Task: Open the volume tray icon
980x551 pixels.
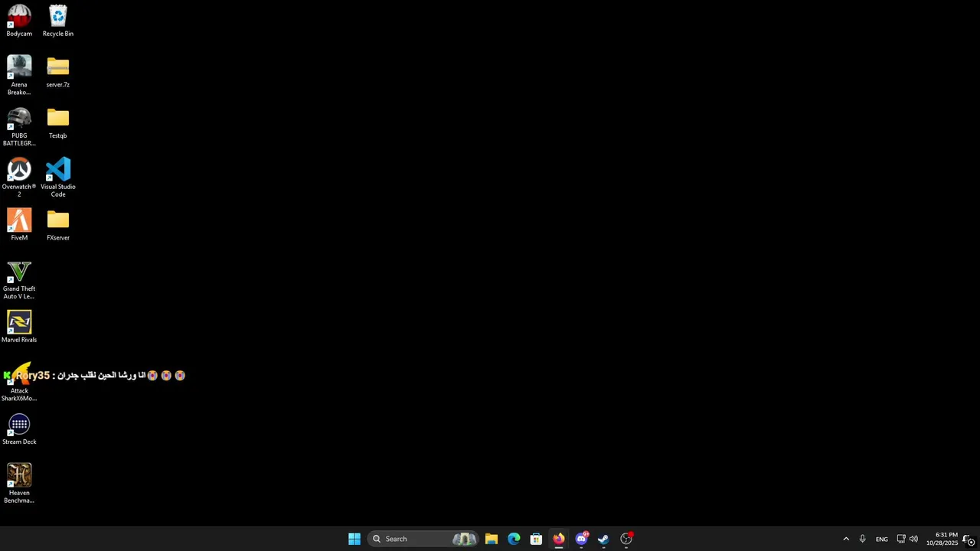Action: pos(913,539)
